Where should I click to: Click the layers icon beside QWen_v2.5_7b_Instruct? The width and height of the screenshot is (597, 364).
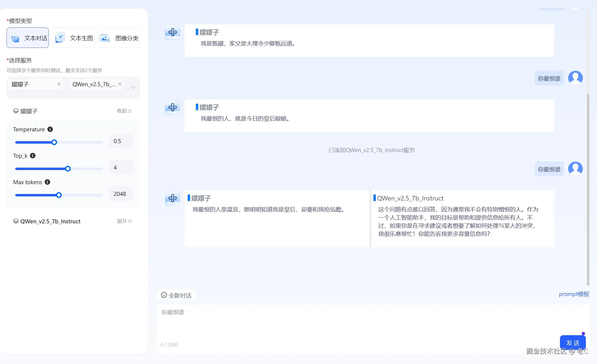pos(16,221)
